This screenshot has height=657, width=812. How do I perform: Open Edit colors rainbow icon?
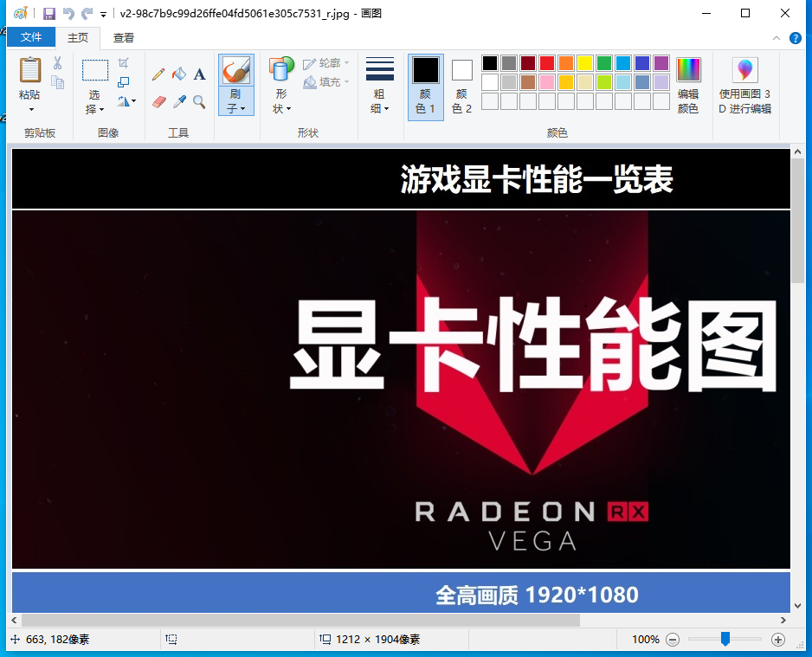(x=688, y=70)
